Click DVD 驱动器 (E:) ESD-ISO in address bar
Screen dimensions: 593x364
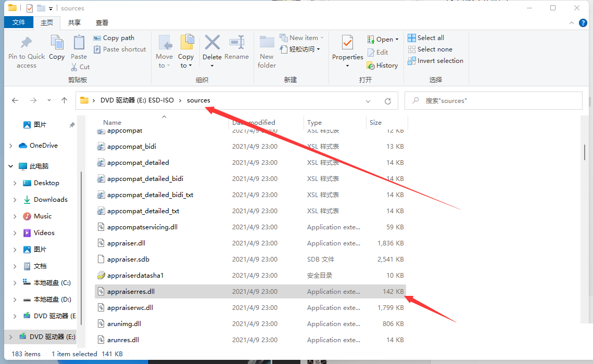click(x=137, y=100)
